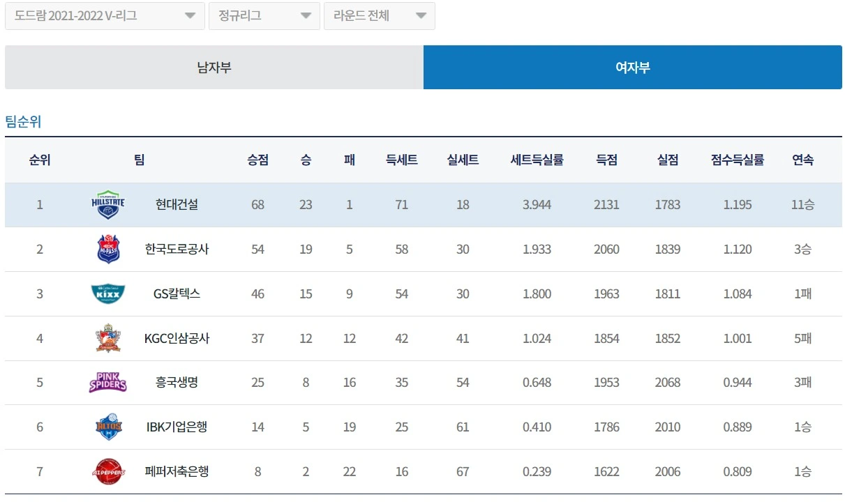
Task: Open the 도드람 2021-2022 V-리그 season dropdown
Action: tap(105, 16)
